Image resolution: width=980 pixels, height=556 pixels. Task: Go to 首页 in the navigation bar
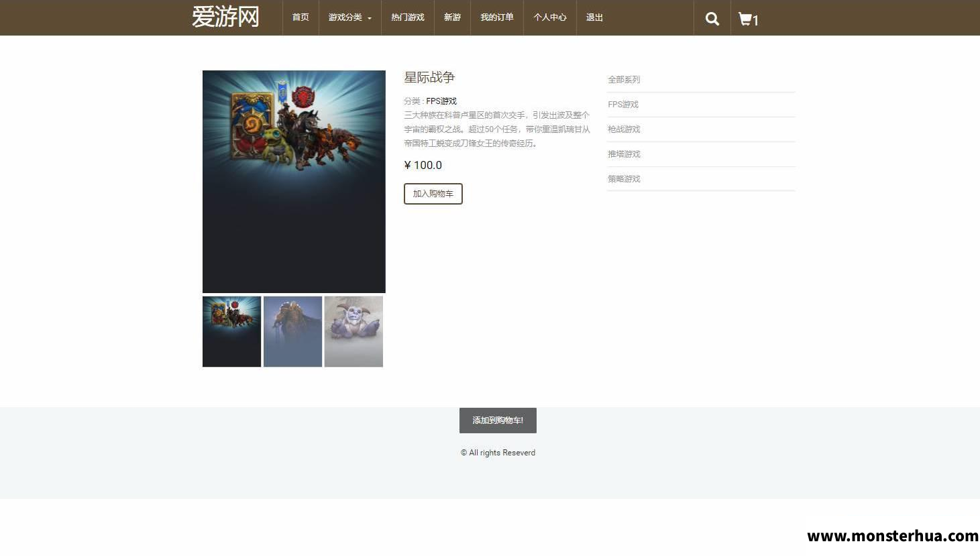click(301, 17)
